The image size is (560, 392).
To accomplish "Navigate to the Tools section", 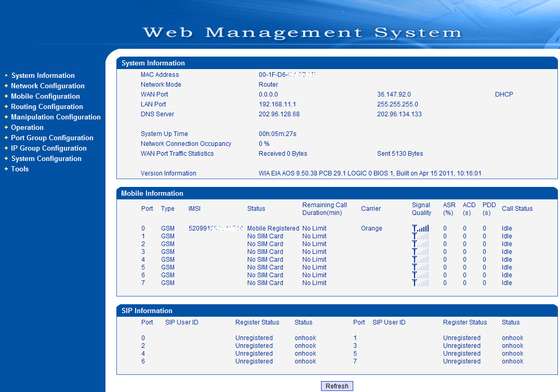I will (20, 169).
